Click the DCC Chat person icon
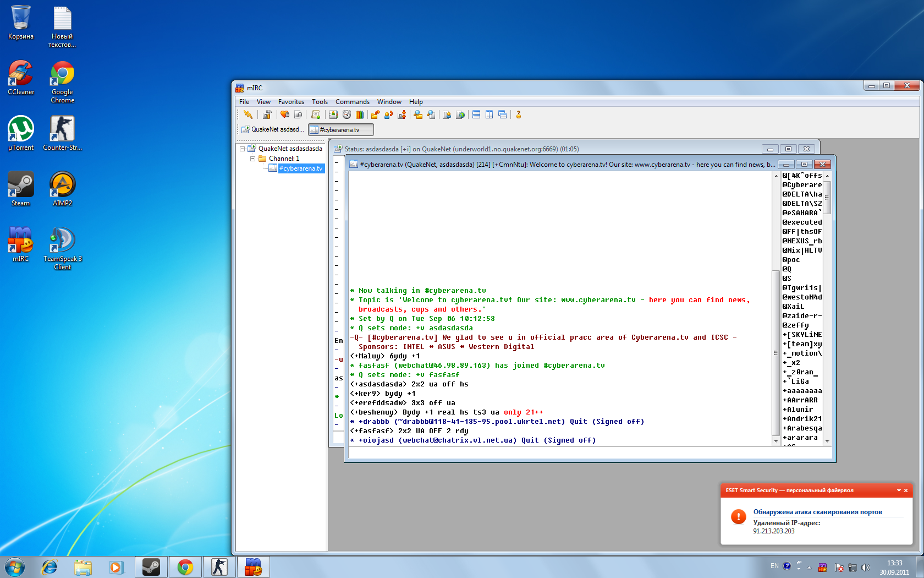 pyautogui.click(x=388, y=114)
